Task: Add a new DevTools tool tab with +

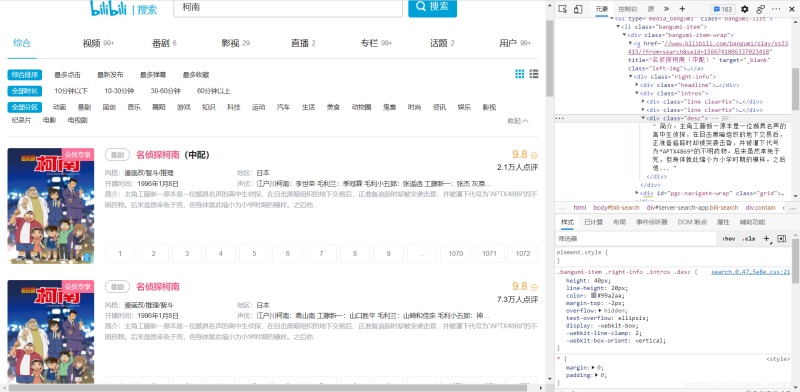Action: point(682,9)
